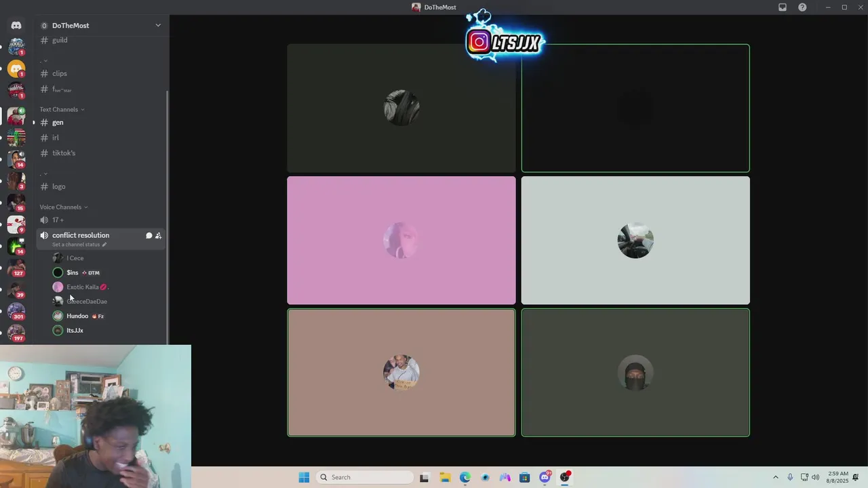Open server icon with 9 badge
868x488 pixels.
click(x=16, y=224)
